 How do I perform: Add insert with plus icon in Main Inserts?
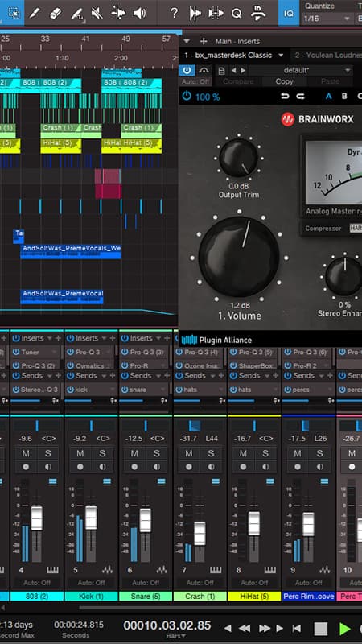pyautogui.click(x=204, y=41)
